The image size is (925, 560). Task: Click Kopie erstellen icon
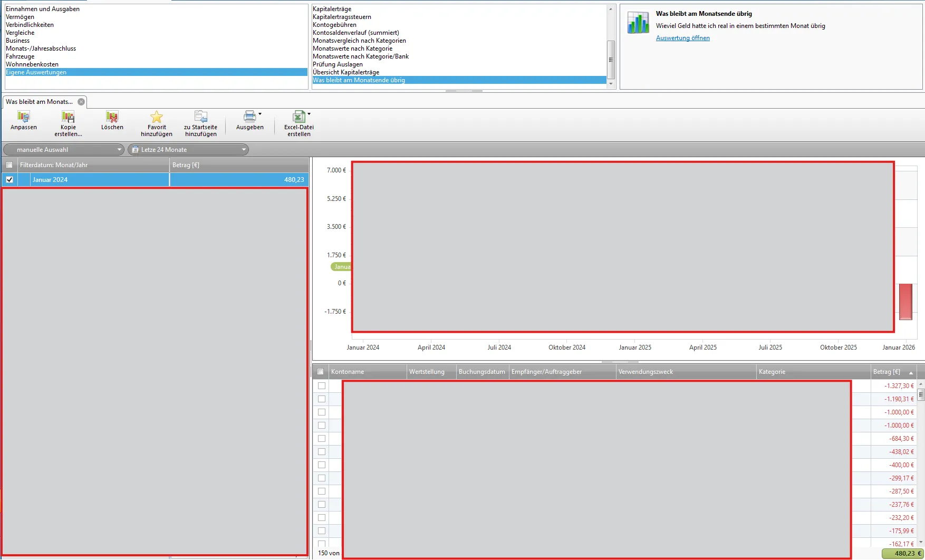tap(68, 117)
